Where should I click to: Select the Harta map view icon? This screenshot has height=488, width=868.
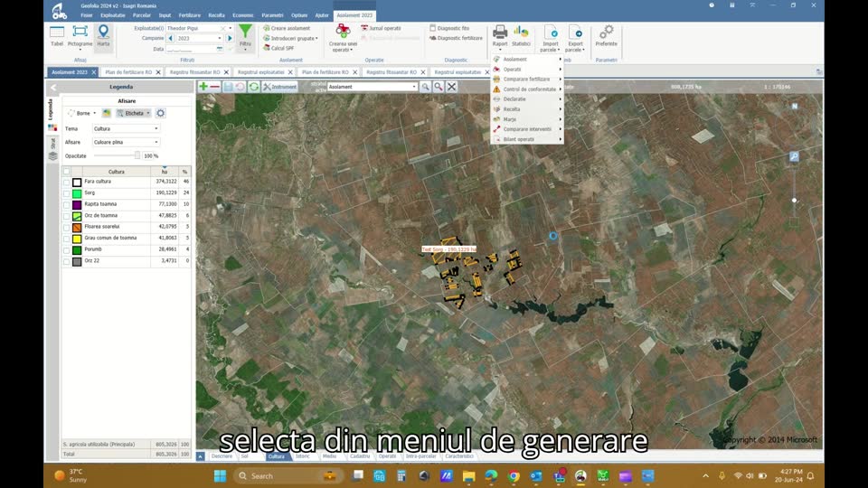(x=103, y=32)
